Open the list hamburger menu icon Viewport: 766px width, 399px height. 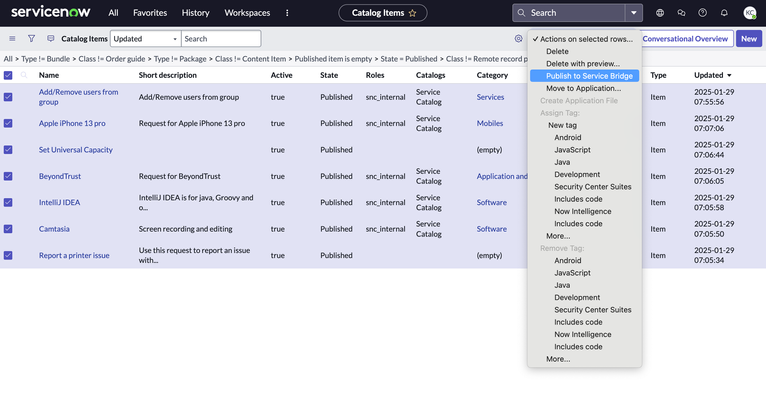(x=12, y=39)
